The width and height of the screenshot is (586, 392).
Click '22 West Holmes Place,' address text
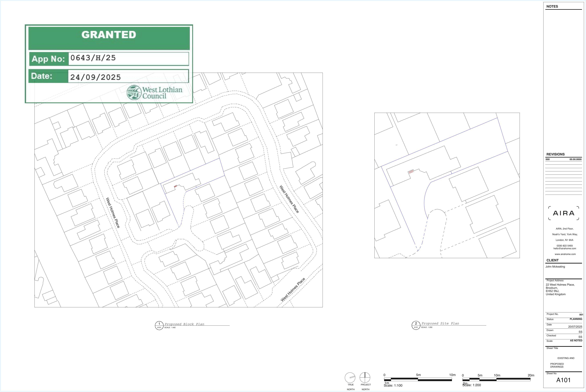pyautogui.click(x=560, y=285)
